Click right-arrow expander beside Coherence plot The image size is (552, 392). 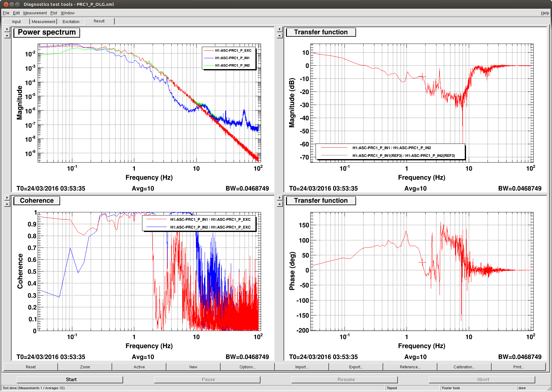[x=7, y=198]
